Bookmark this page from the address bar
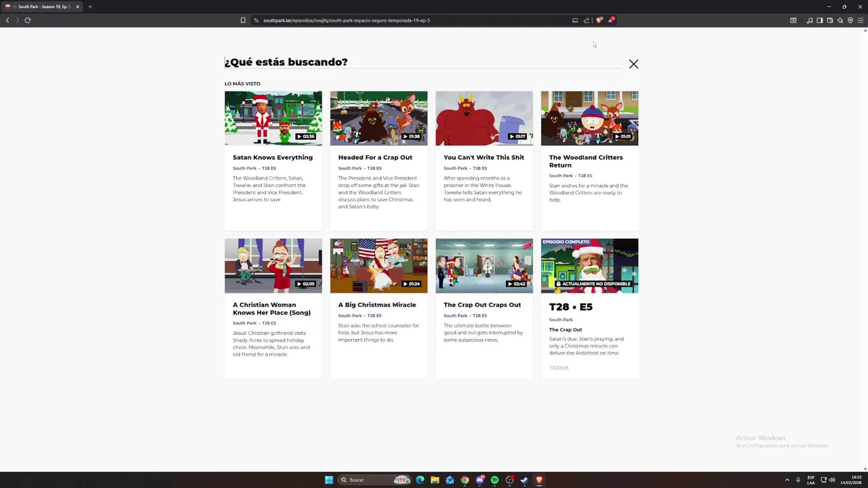The image size is (868, 488). point(243,20)
